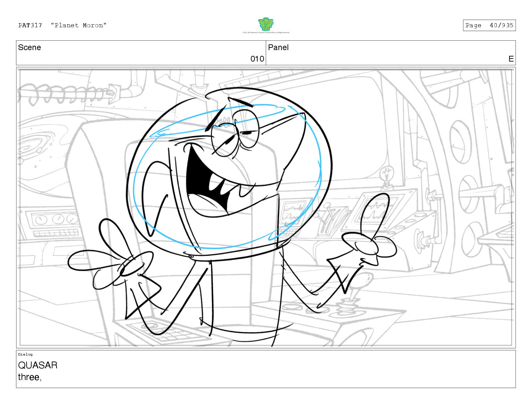Screen dimensions: 532x412
Task: Click the Page 40/935 box
Action: tap(489, 25)
